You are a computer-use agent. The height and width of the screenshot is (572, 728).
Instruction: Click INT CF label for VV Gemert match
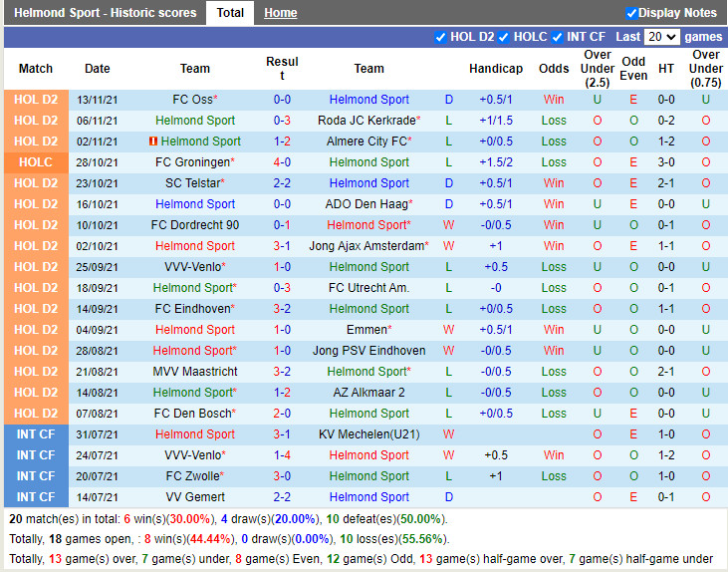36,497
